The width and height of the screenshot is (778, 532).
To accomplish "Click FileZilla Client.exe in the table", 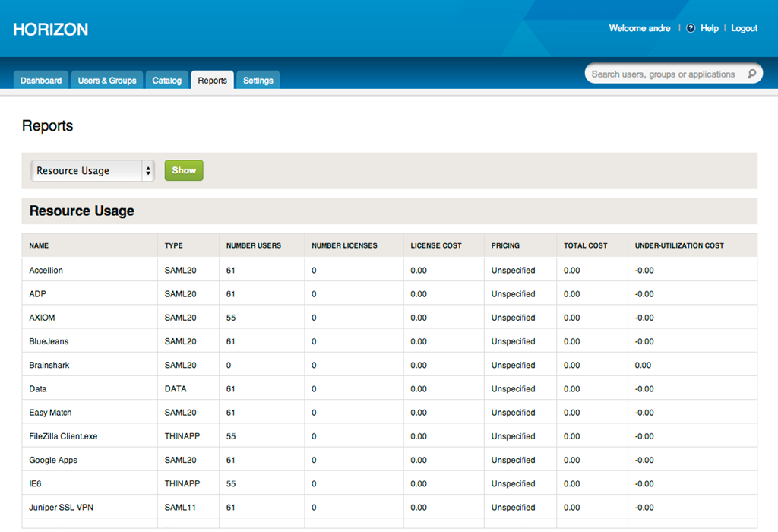I will click(63, 437).
